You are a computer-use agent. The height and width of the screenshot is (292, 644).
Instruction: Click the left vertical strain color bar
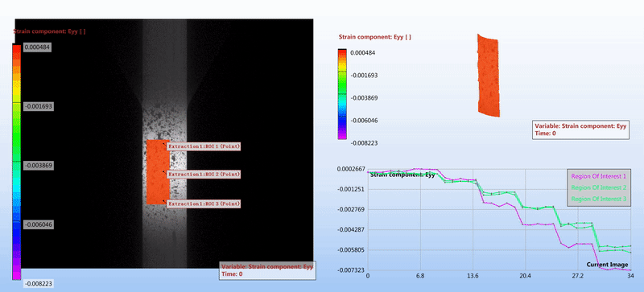[x=16, y=162]
